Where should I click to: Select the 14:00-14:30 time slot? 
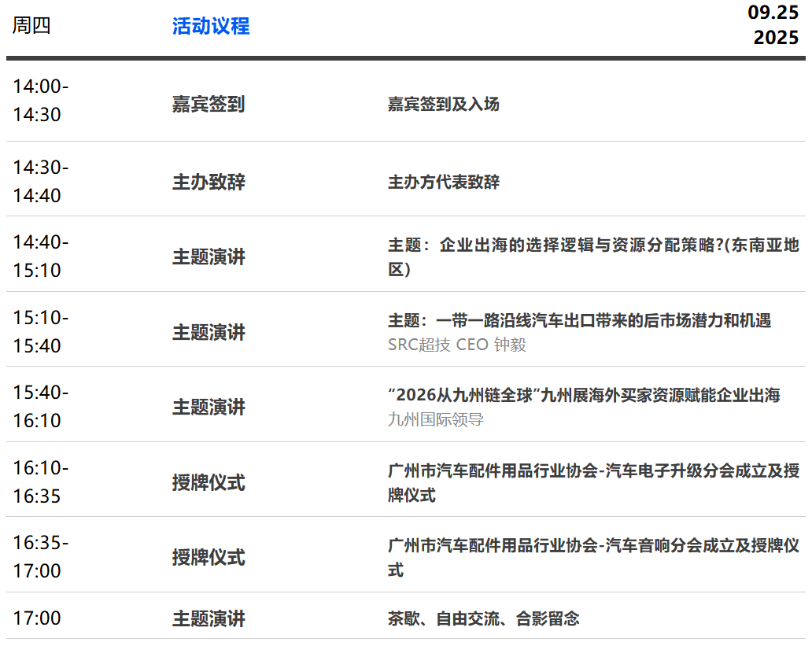coord(41,101)
